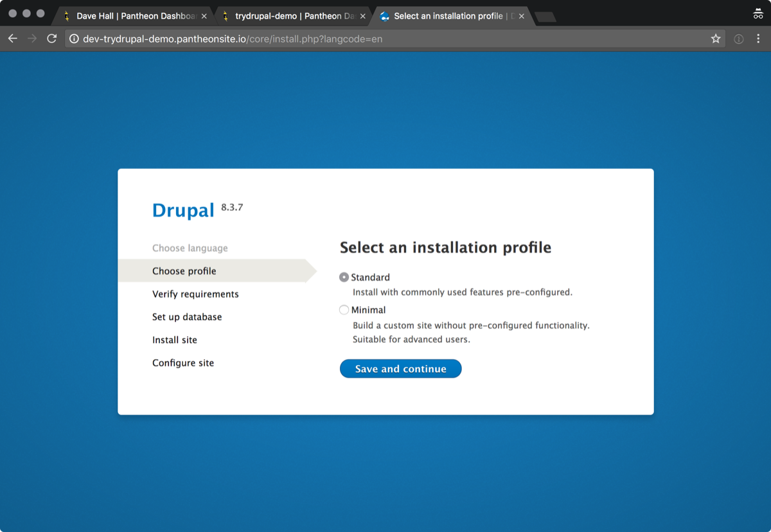Click the incognito icon at top right
The image size is (771, 532).
point(758,13)
